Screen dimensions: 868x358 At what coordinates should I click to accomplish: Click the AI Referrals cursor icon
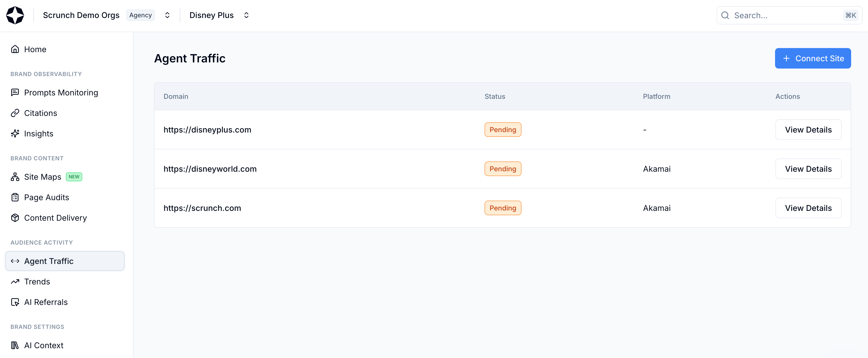click(15, 302)
